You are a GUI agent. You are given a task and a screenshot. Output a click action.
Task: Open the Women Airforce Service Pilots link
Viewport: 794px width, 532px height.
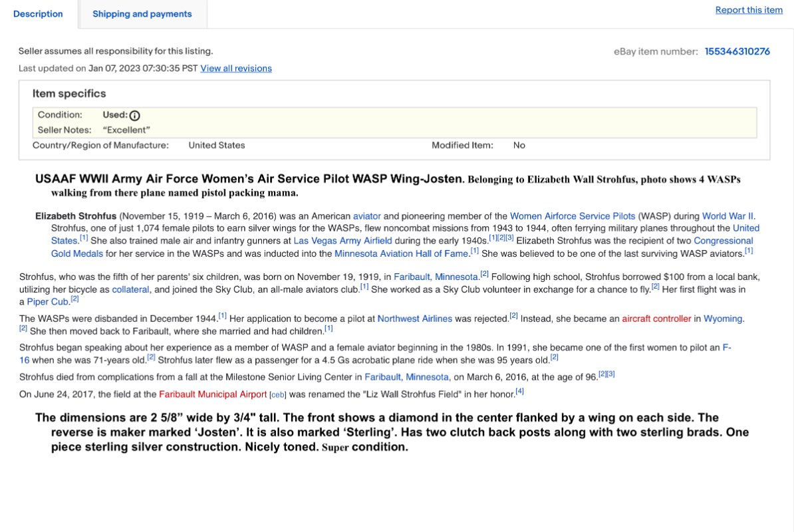[572, 216]
